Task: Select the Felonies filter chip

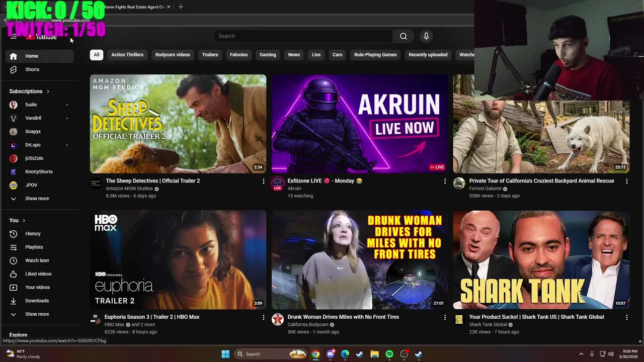Action: [239, 55]
